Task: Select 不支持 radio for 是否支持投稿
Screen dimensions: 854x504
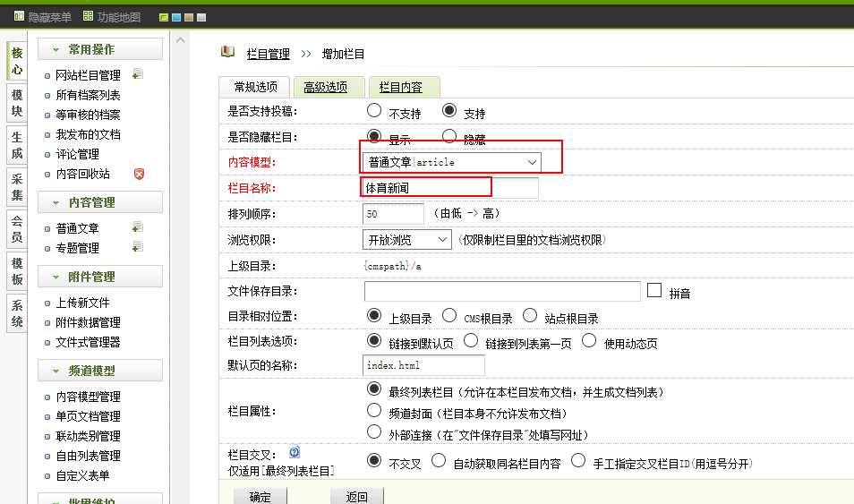Action: tap(374, 112)
